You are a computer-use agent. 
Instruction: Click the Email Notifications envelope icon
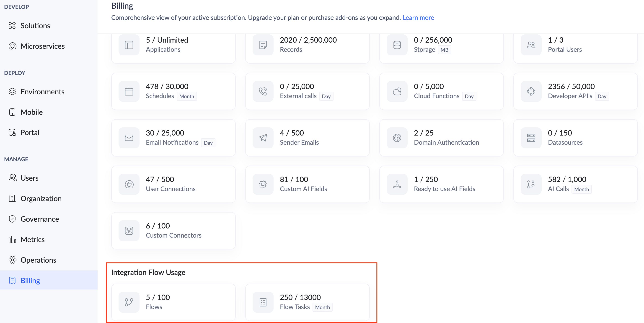(129, 138)
